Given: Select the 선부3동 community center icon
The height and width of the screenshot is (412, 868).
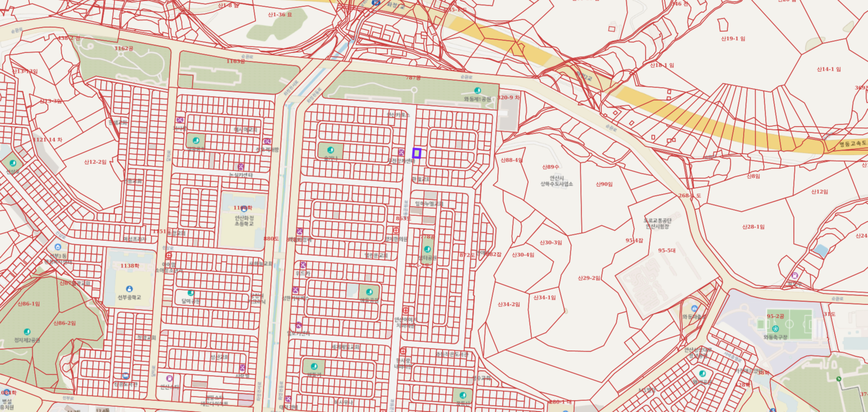Looking at the screenshot, I should pyautogui.click(x=57, y=247).
